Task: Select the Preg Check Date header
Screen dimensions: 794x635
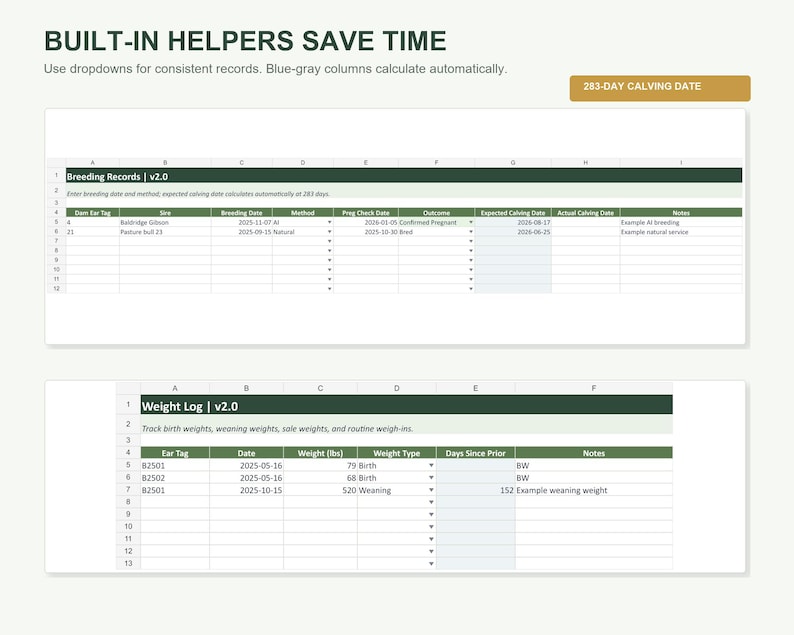Action: 366,213
